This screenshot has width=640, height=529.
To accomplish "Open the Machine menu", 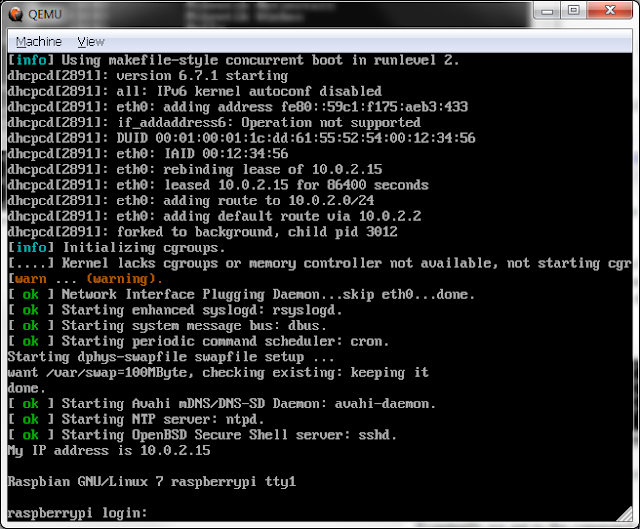I will click(x=39, y=42).
